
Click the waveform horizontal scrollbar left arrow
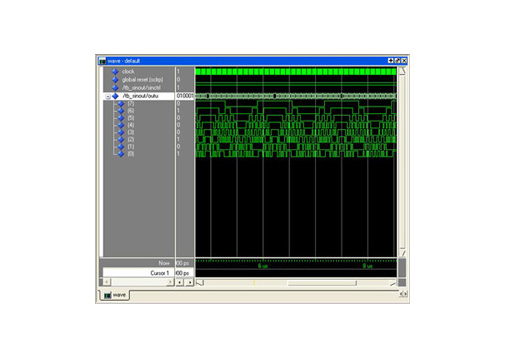coord(200,283)
